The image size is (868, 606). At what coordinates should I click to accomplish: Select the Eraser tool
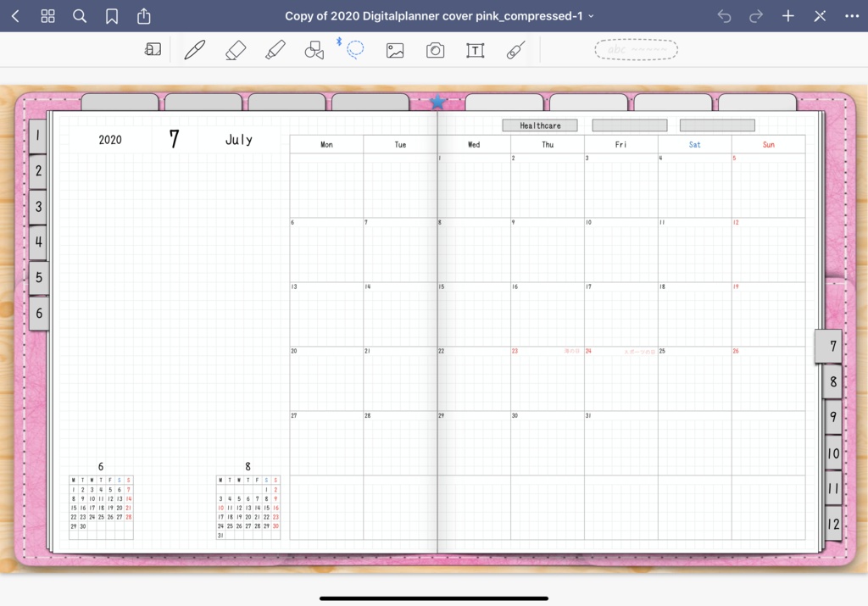click(x=234, y=49)
